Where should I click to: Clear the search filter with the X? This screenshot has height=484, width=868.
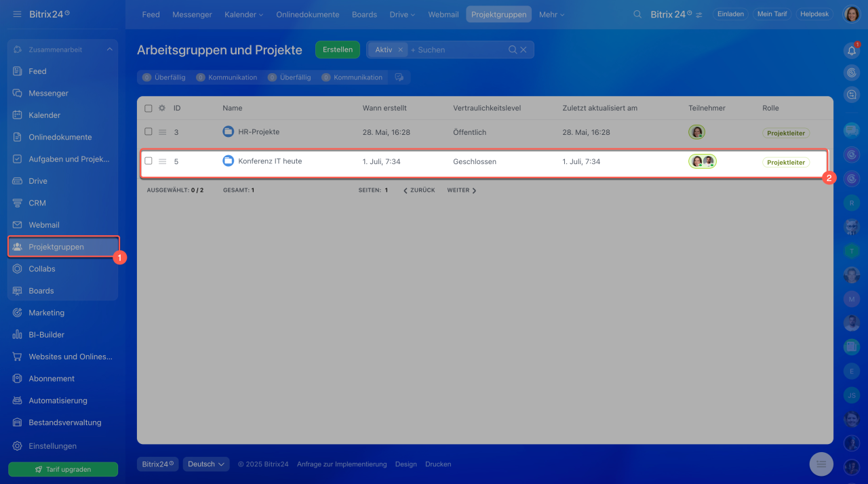pyautogui.click(x=524, y=49)
